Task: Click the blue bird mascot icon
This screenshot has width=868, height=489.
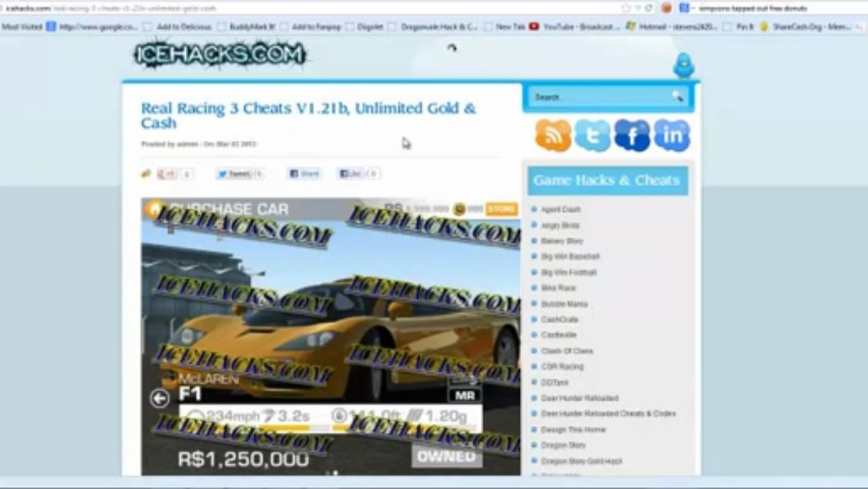Action: (x=683, y=66)
